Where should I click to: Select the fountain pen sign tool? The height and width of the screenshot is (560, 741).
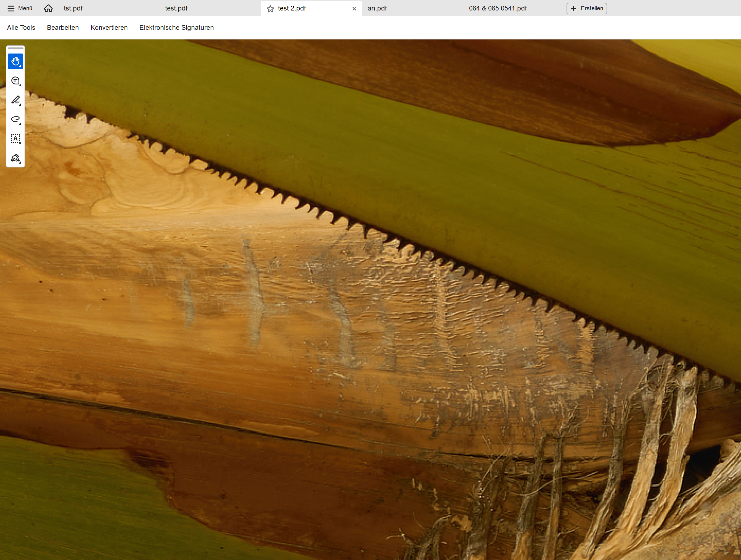point(15,158)
